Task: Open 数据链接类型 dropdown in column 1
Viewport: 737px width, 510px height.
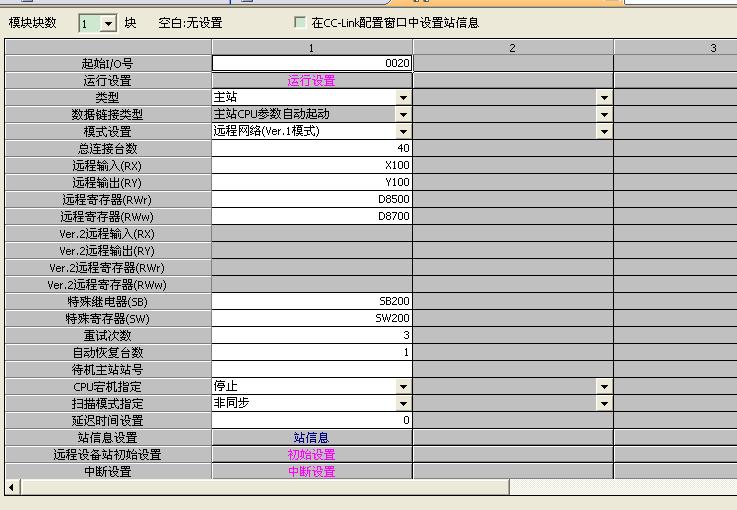Action: (403, 115)
